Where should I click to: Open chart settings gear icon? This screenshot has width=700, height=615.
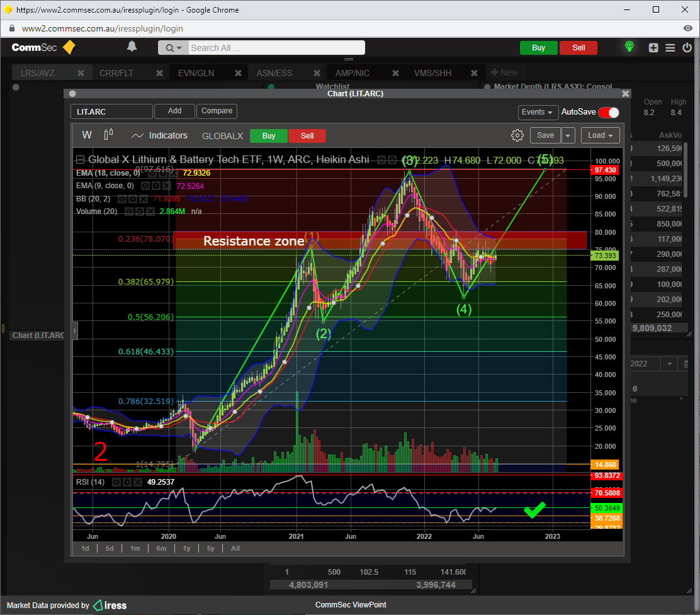click(517, 135)
